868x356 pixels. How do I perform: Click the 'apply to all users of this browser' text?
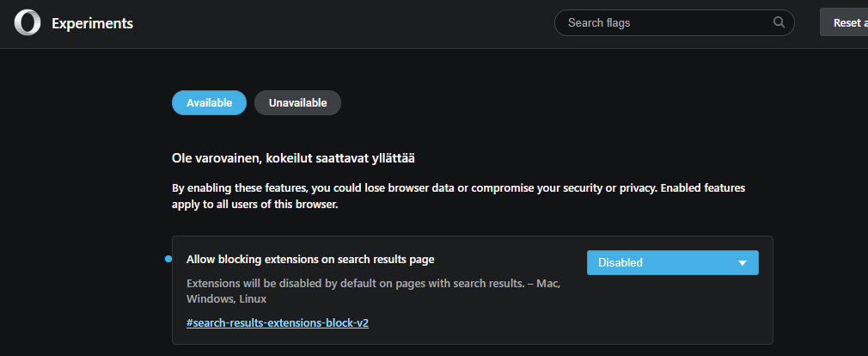pos(254,206)
